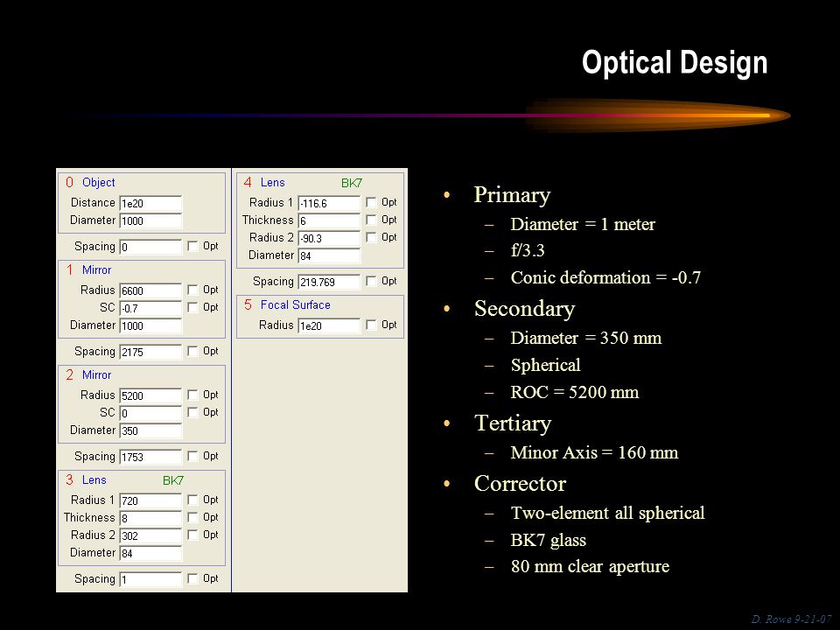Viewport: 840px width, 630px height.
Task: Click Lens 3 Thickness field 8
Action: [150, 519]
